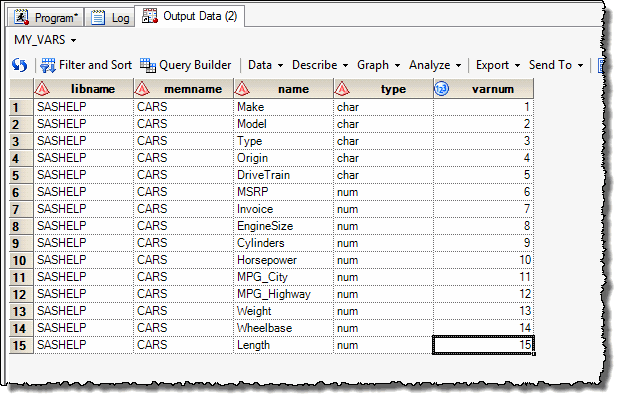Sort by the name column header
Screen dimensions: 623x402
[292, 89]
